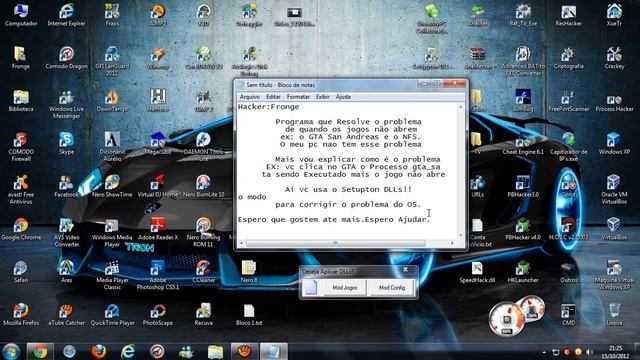Close the Deseja Aplicar DLLs dialog

pos(405,269)
